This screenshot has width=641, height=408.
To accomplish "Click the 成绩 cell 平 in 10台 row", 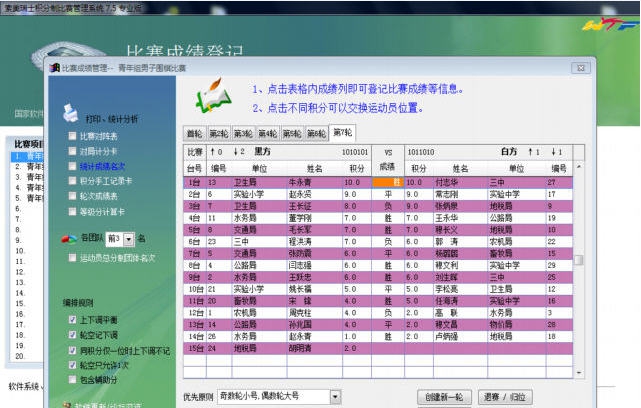I will [x=388, y=289].
